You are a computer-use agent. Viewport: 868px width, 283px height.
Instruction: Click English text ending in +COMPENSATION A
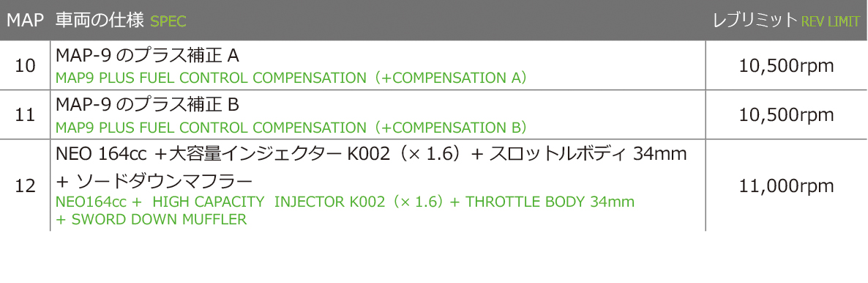(291, 78)
